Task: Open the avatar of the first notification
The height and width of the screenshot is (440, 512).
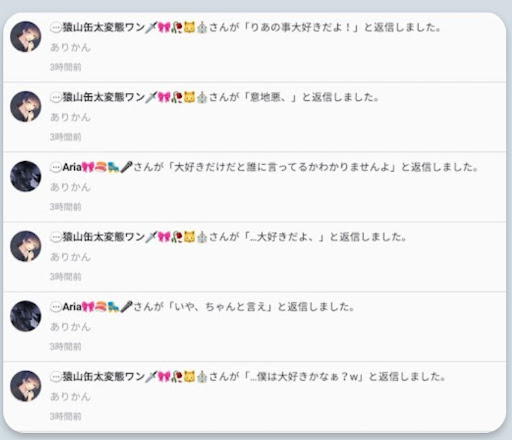Action: click(x=26, y=37)
